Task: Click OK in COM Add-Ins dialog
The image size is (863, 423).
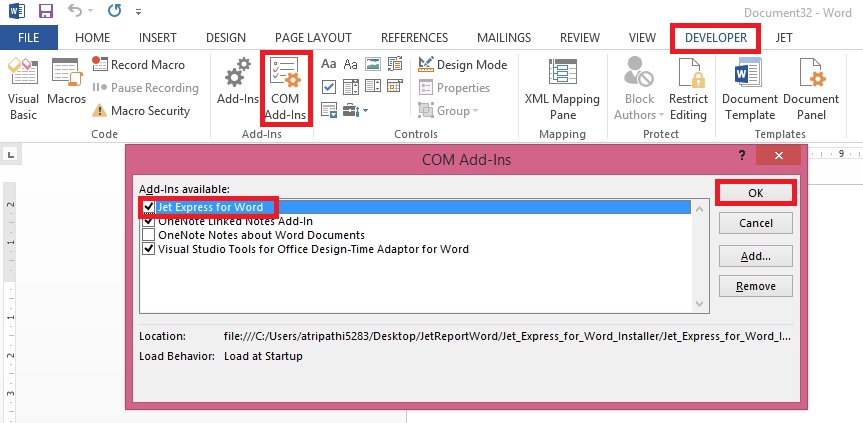Action: click(x=756, y=191)
